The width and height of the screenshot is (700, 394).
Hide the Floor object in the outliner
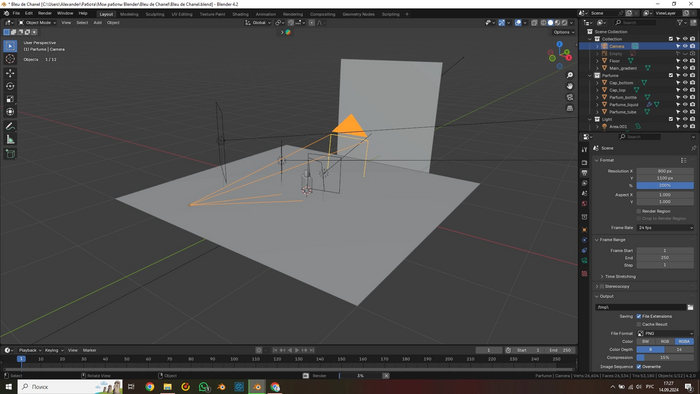point(685,61)
